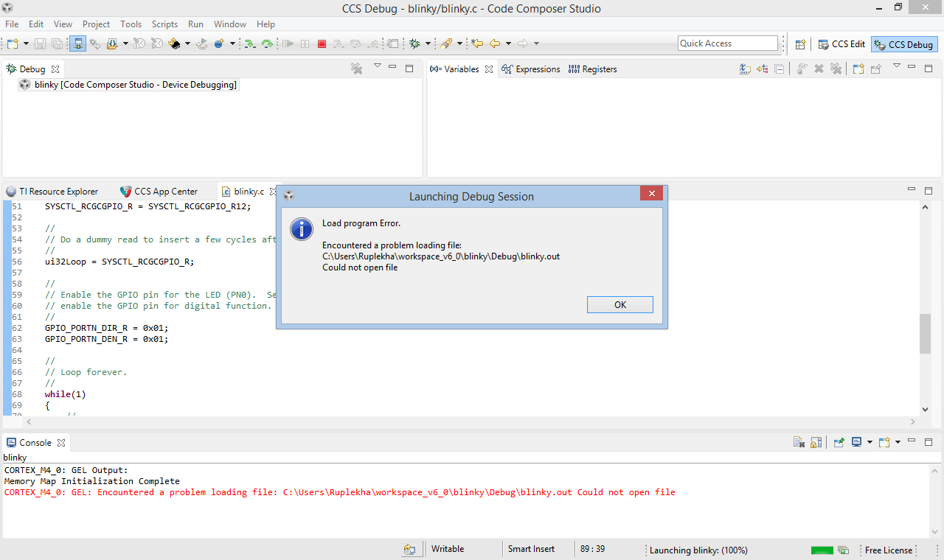Open the breakpoint type dropdown arrow
This screenshot has height=560, width=944.
click(x=232, y=44)
